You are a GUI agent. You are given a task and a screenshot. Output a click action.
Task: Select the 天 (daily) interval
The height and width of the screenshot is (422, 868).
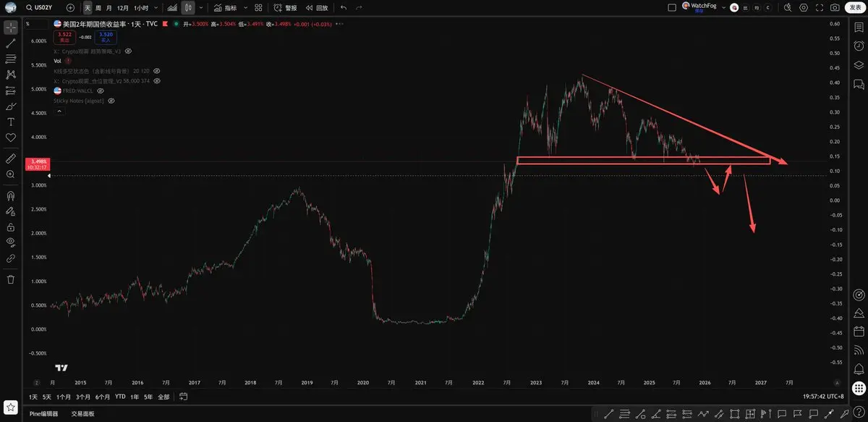(x=88, y=7)
